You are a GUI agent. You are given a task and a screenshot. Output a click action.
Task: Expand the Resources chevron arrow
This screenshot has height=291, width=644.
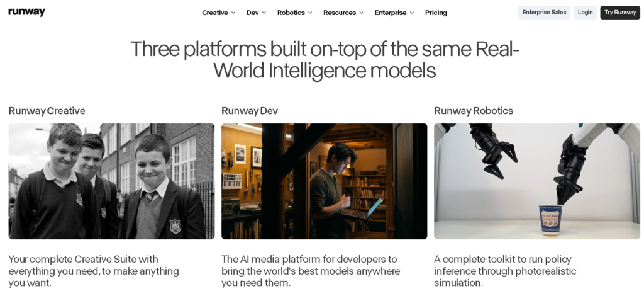(362, 13)
